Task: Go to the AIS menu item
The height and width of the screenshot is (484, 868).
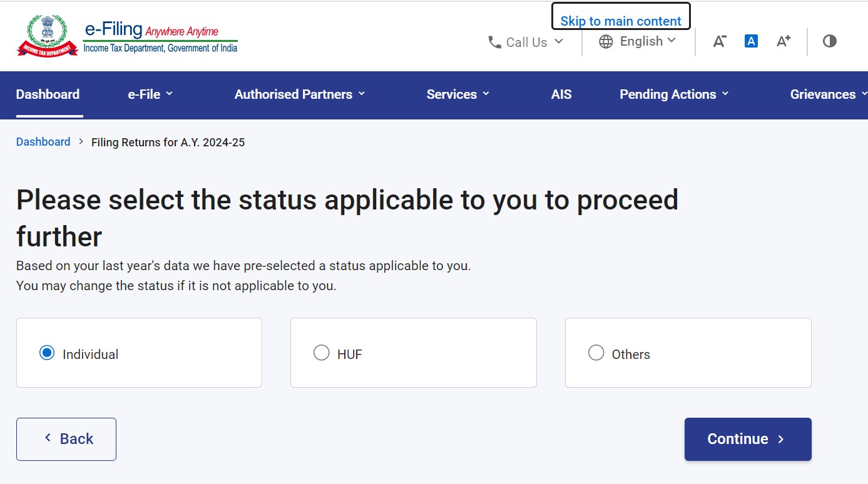Action: click(x=561, y=94)
